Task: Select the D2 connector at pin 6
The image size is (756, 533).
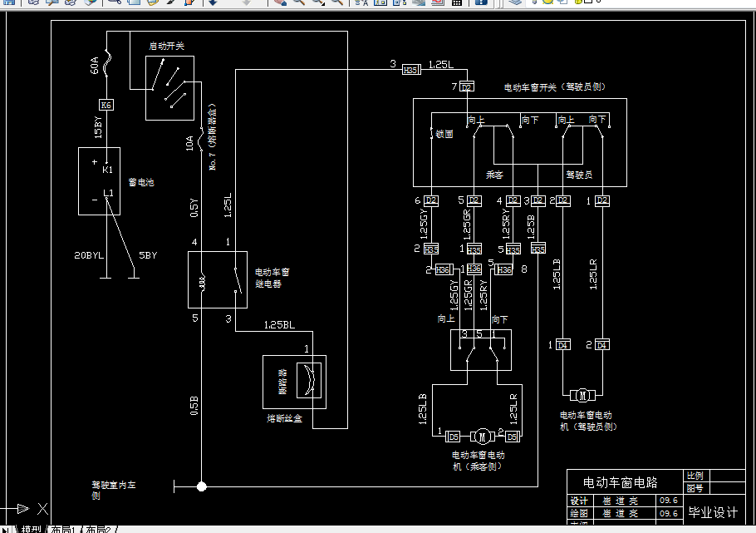Action: pos(431,200)
